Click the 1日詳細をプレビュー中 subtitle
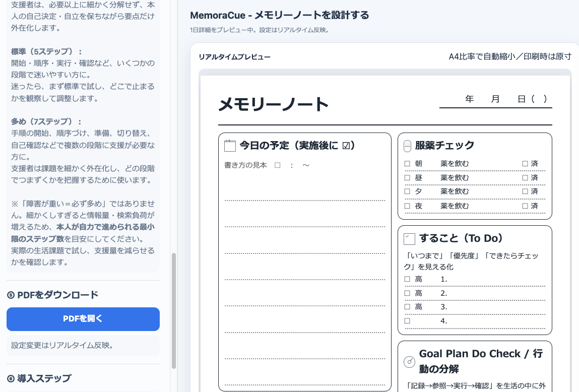Viewport: 579px width, 392px height. click(259, 30)
